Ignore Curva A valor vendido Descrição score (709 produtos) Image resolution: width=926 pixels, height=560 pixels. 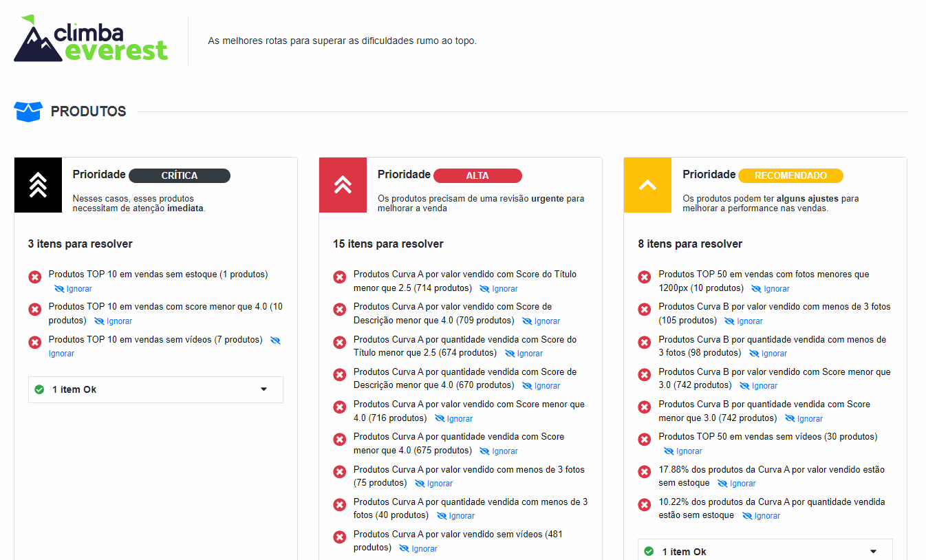pos(541,321)
